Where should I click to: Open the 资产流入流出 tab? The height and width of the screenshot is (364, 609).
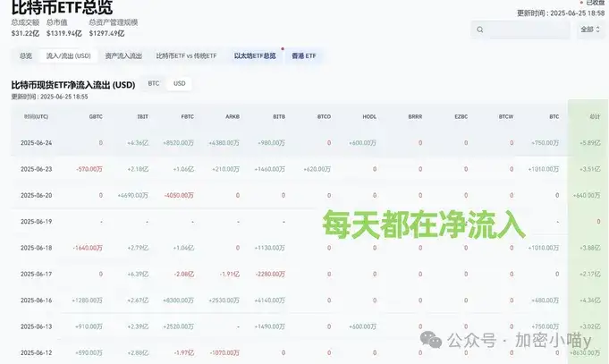tap(123, 56)
